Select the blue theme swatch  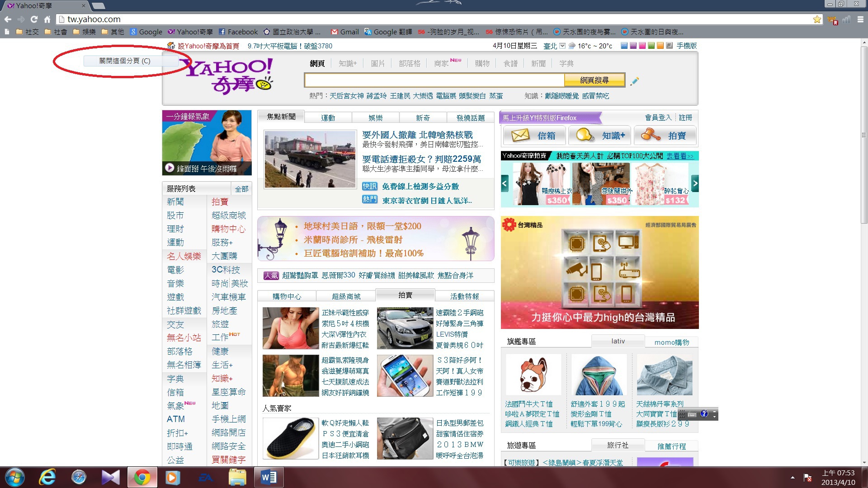click(x=624, y=46)
